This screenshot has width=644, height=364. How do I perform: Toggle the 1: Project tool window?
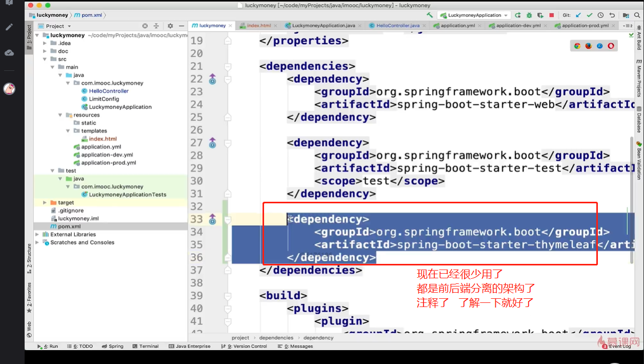pos(29,38)
